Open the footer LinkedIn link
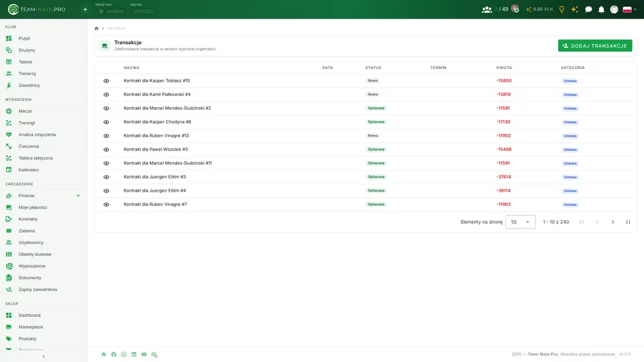 tap(134, 354)
